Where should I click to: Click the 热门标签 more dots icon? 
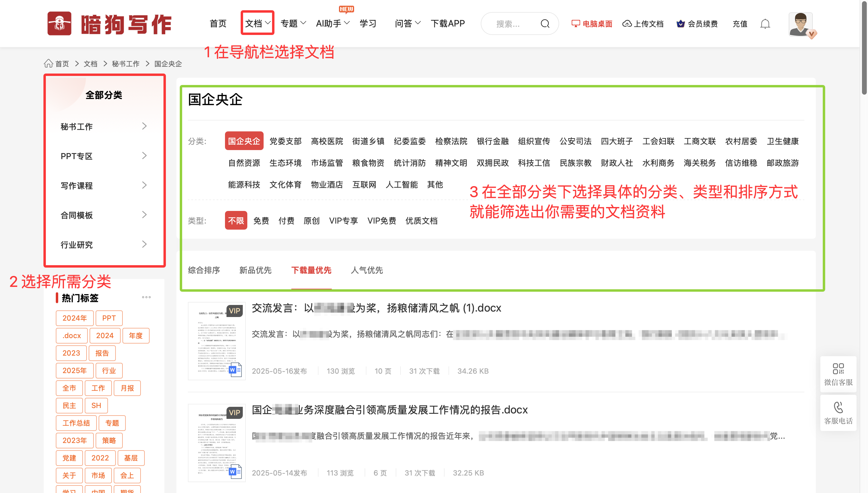coord(146,297)
